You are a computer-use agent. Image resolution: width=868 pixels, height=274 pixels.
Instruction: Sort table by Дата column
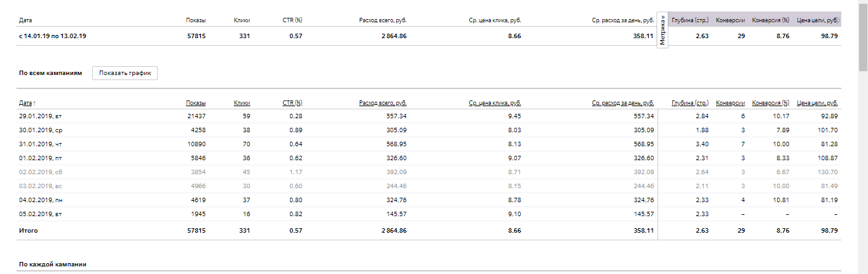coord(27,103)
